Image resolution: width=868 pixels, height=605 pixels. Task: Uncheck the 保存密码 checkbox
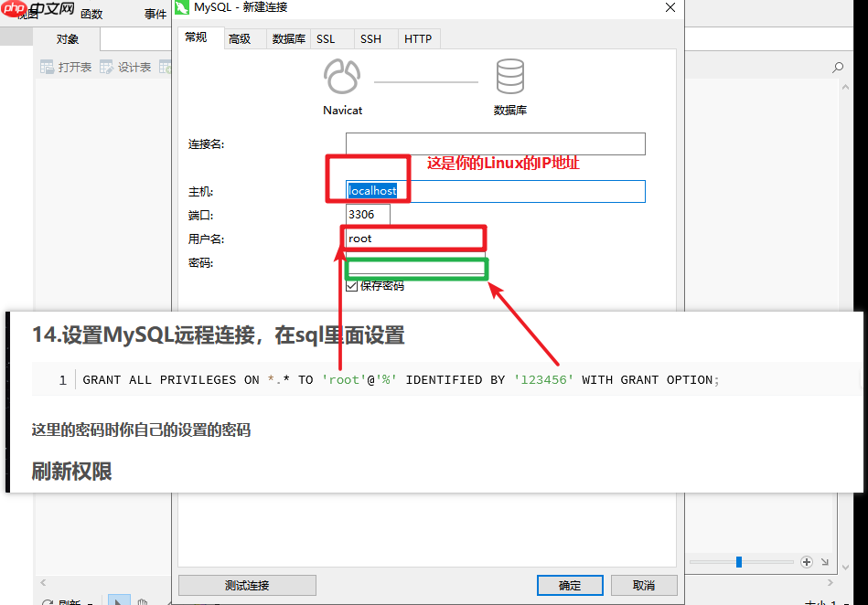click(351, 286)
